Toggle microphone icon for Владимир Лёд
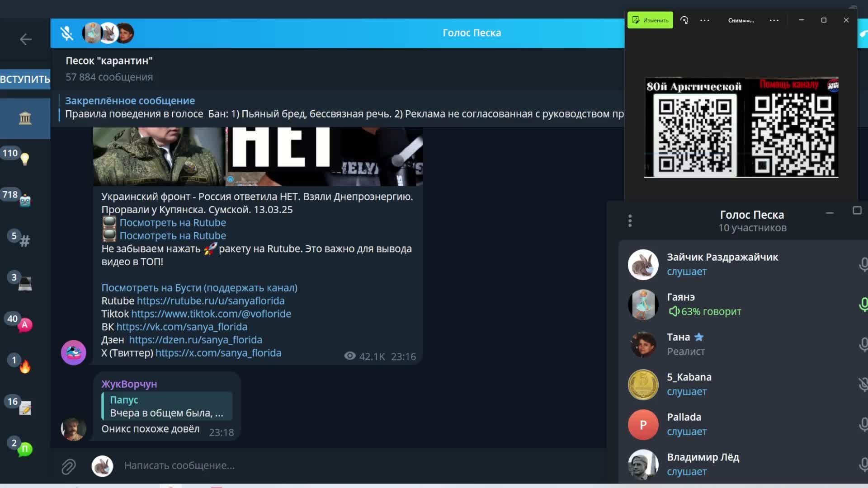The image size is (868, 488). (x=863, y=464)
